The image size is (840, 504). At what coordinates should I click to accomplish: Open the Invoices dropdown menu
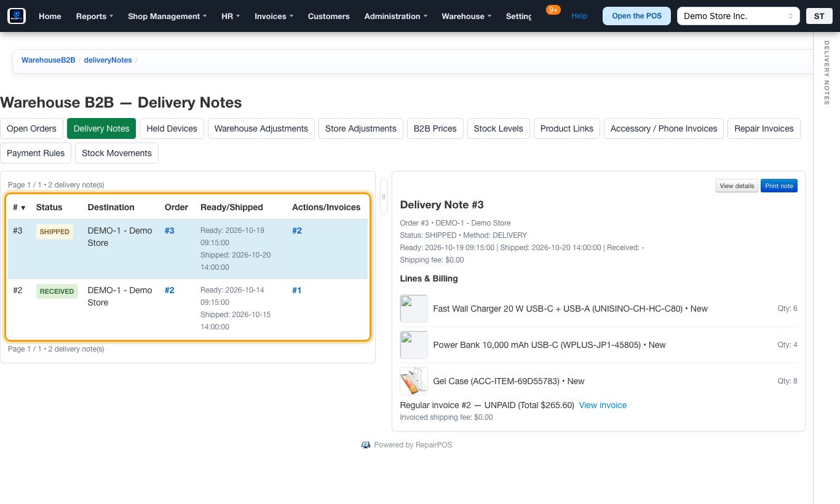tap(274, 16)
